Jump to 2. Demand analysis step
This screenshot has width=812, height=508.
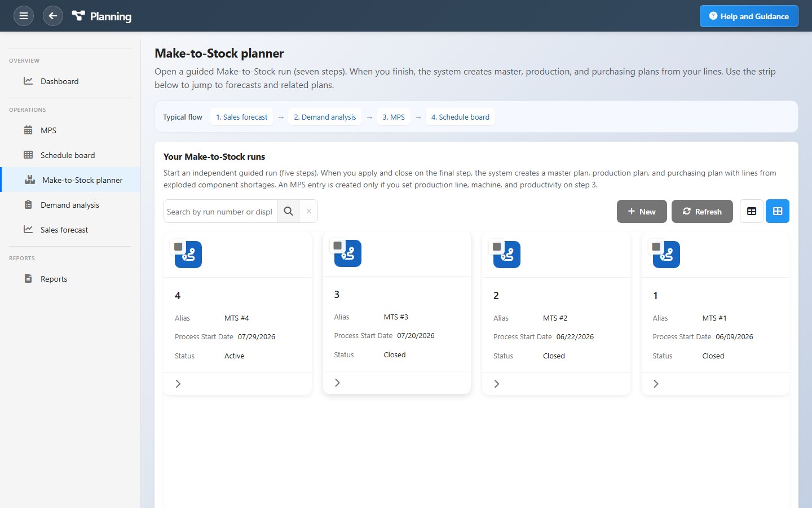coord(325,117)
